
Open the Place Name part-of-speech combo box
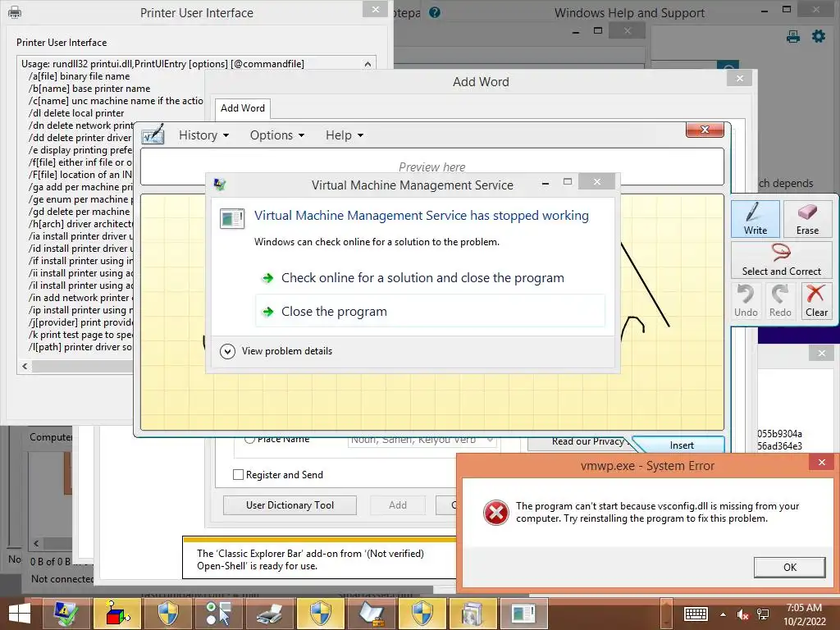(422, 440)
